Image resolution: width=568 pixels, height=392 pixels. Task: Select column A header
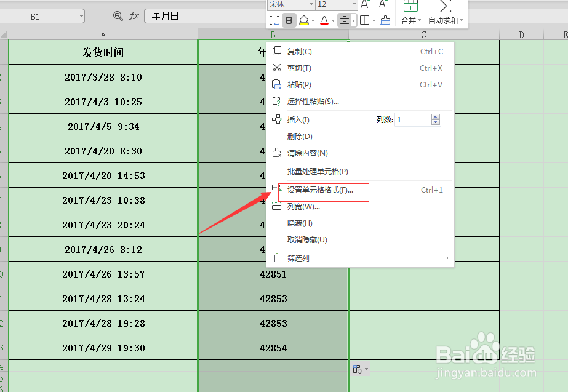point(103,35)
